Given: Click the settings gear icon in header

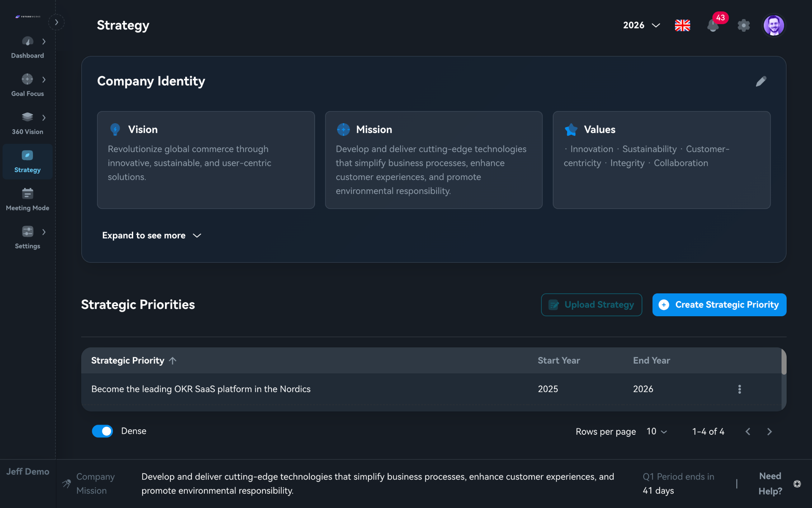Looking at the screenshot, I should click(x=743, y=25).
